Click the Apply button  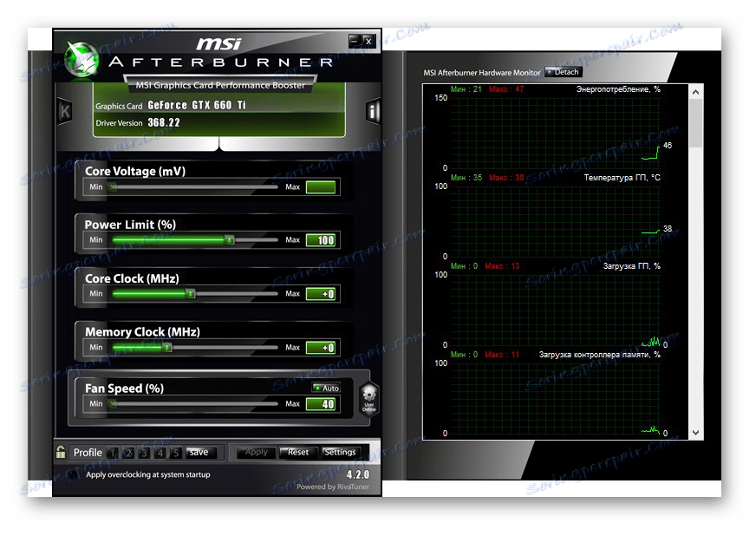256,452
